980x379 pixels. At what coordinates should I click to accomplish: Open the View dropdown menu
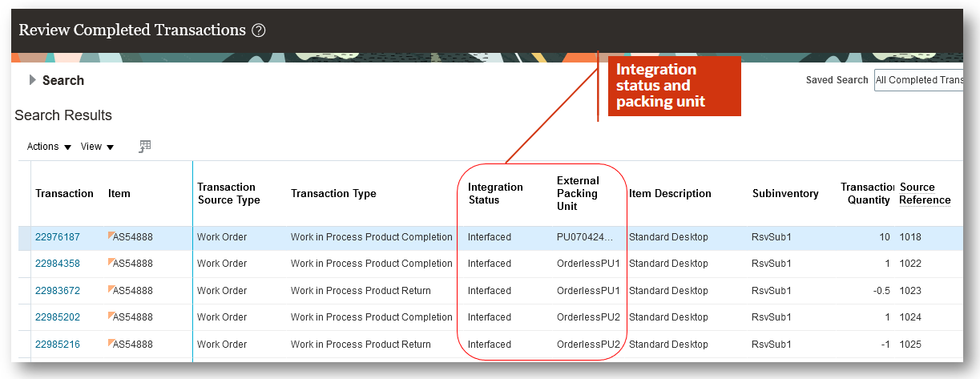tap(97, 147)
